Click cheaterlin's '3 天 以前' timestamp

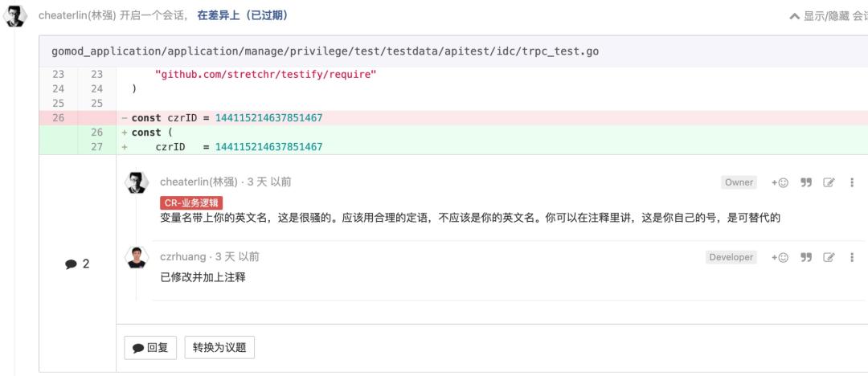tap(269, 182)
